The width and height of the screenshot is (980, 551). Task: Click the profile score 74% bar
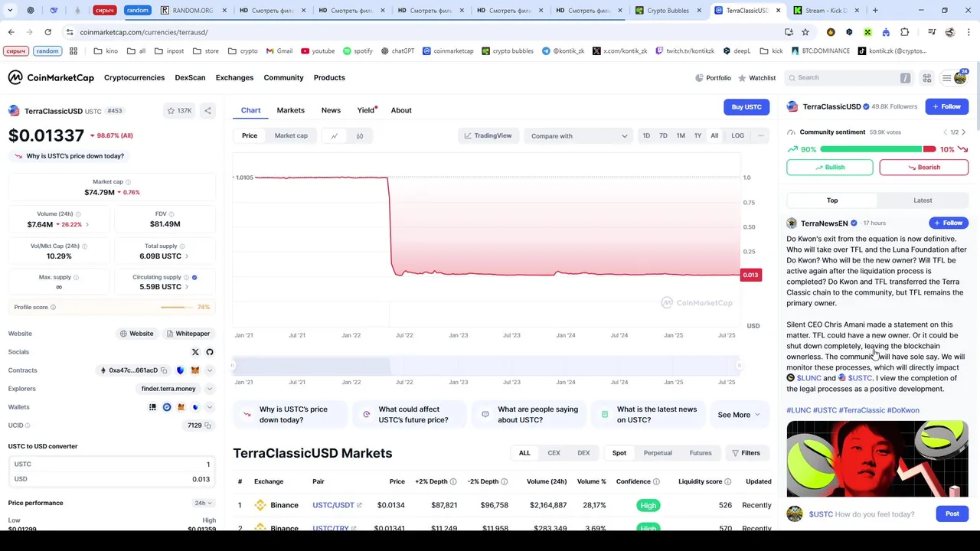[x=177, y=308]
